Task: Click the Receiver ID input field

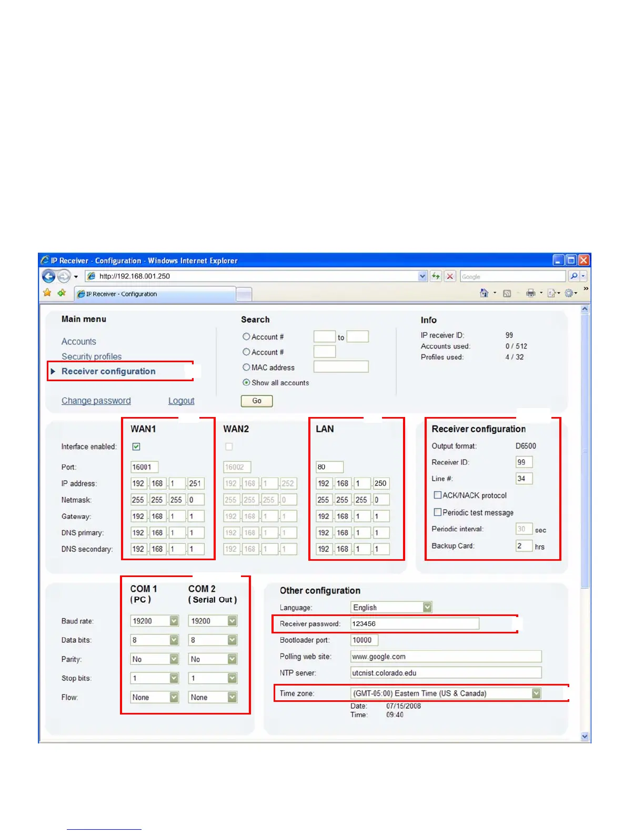Action: [x=525, y=462]
